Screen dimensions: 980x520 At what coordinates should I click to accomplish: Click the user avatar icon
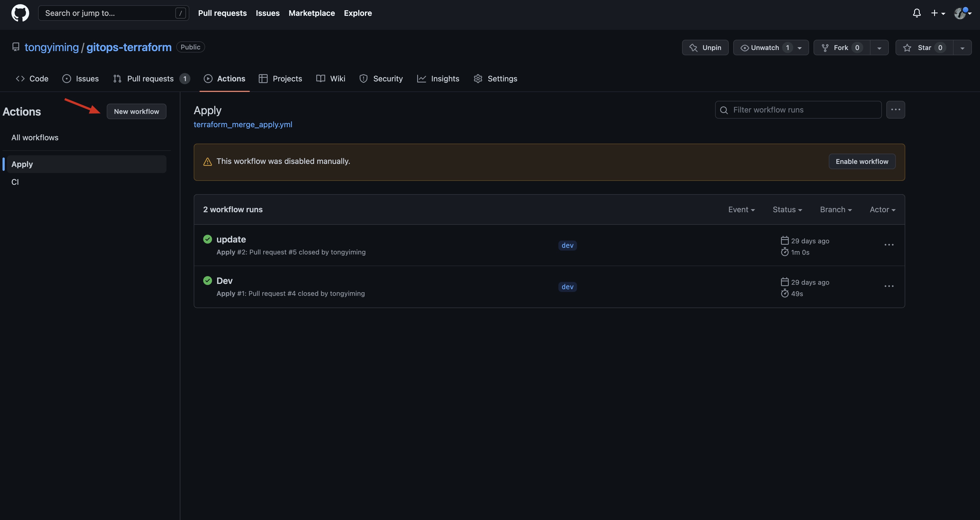pos(960,13)
